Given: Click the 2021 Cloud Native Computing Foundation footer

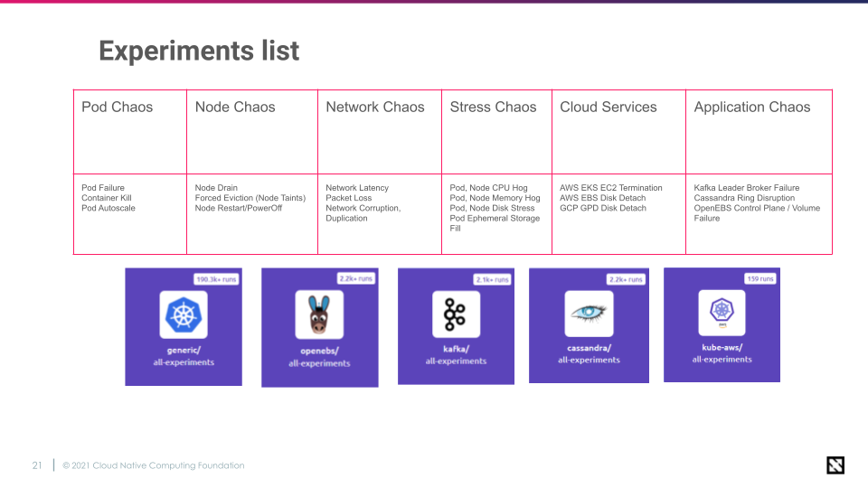Looking at the screenshot, I should (154, 465).
